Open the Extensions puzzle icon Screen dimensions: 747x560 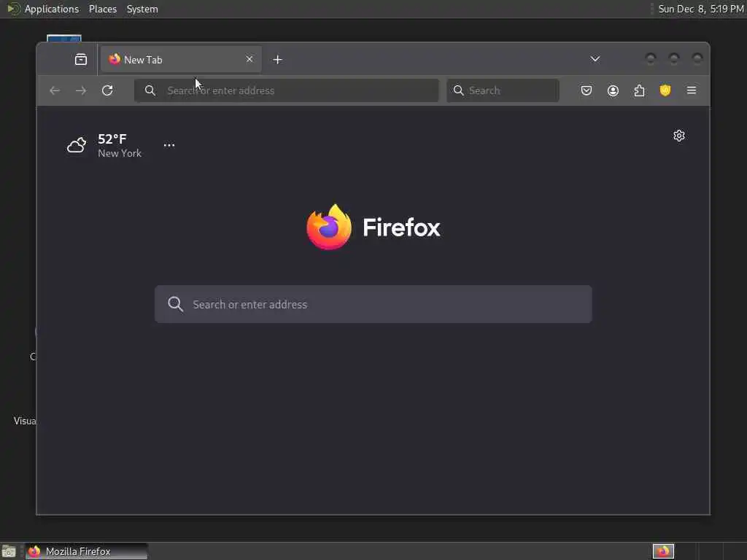tap(639, 90)
